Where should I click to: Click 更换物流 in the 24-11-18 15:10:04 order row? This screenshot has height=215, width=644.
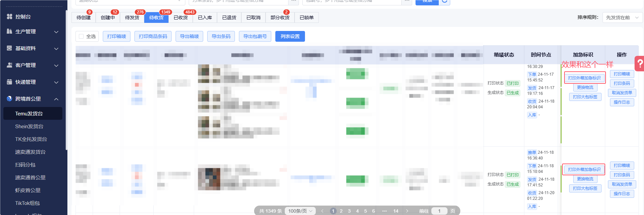click(585, 179)
